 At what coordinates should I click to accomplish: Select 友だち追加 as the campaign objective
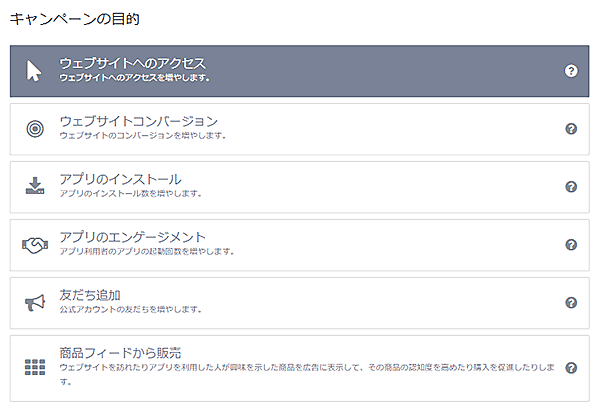click(90, 295)
